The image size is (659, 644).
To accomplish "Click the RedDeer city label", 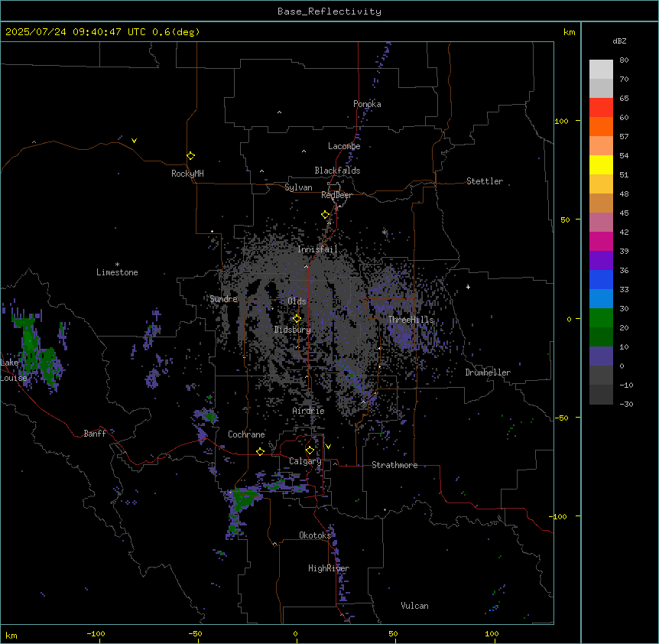I will (336, 195).
